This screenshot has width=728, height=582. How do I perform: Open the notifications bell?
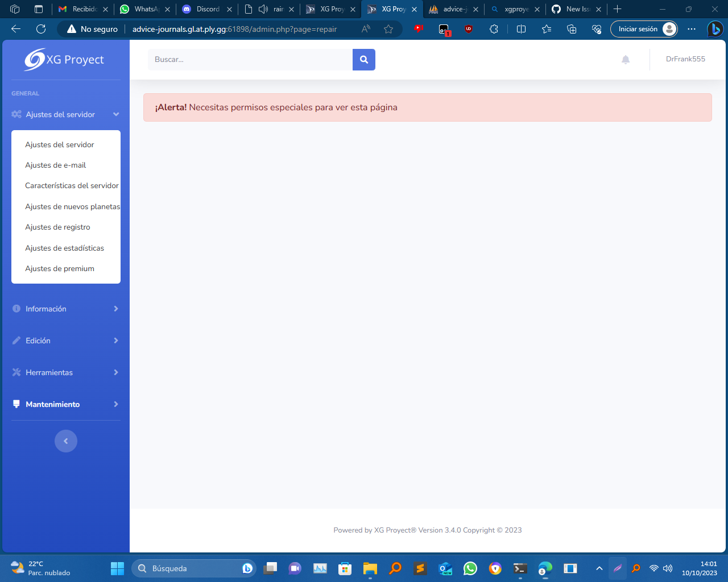[625, 59]
